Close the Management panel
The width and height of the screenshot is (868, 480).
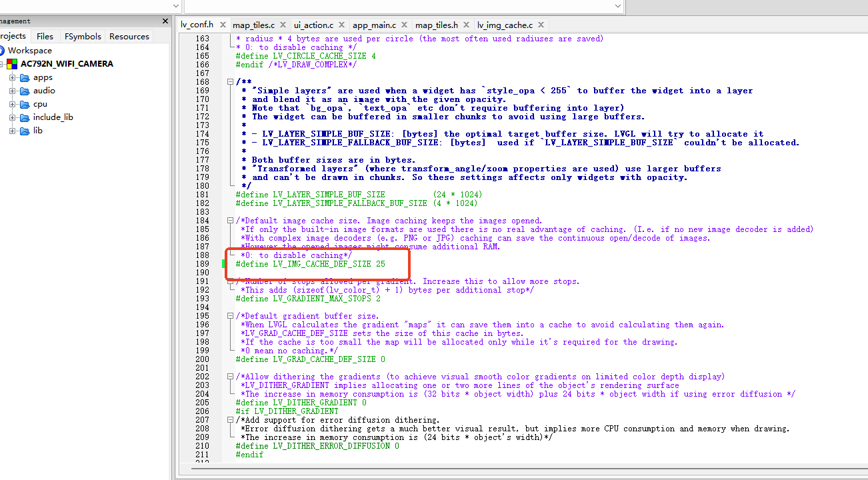pos(165,21)
